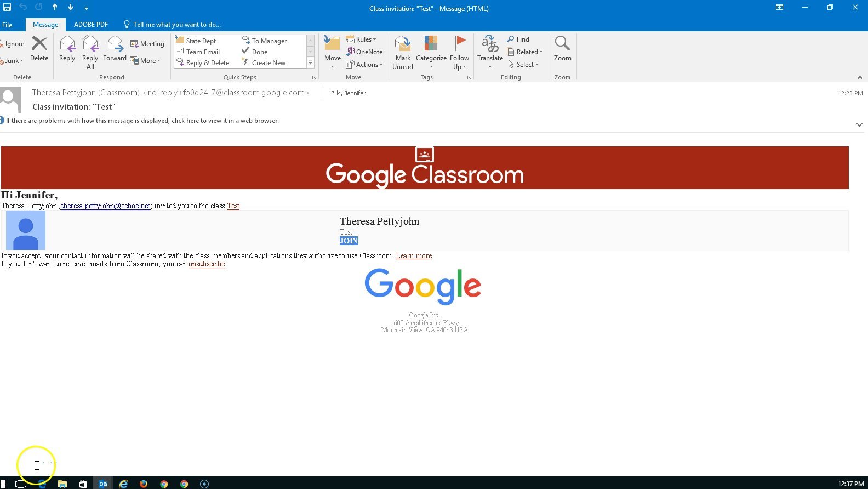
Task: Open the Quick Steps dialog launcher
Action: [314, 78]
